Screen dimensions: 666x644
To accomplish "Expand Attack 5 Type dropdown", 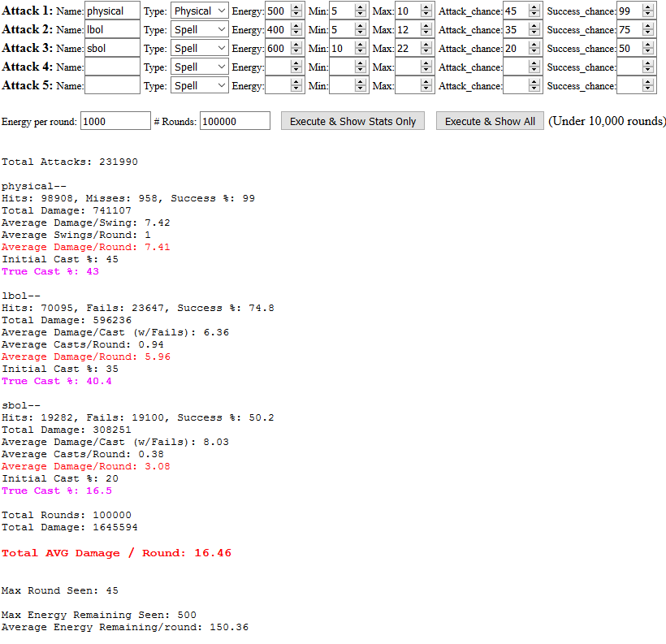I will [x=200, y=86].
